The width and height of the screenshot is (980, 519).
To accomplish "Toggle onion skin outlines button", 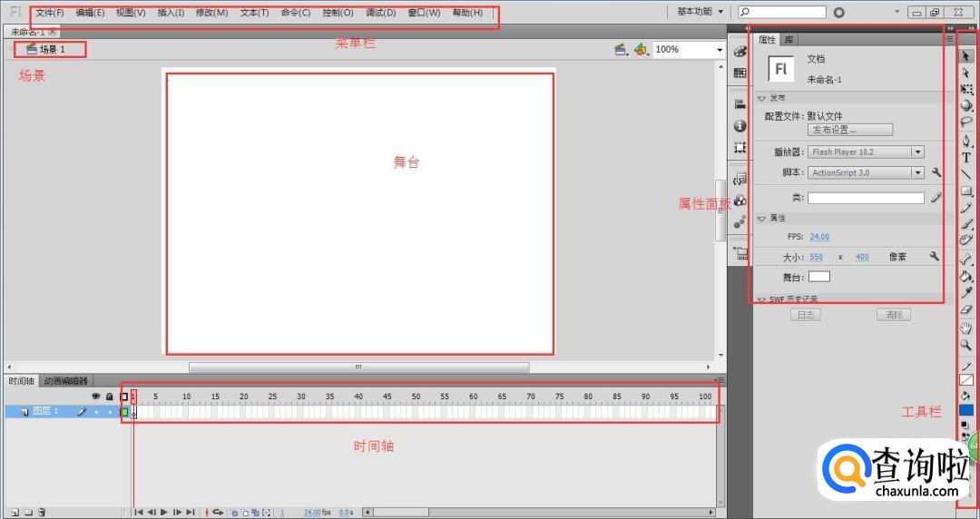I will 245,512.
